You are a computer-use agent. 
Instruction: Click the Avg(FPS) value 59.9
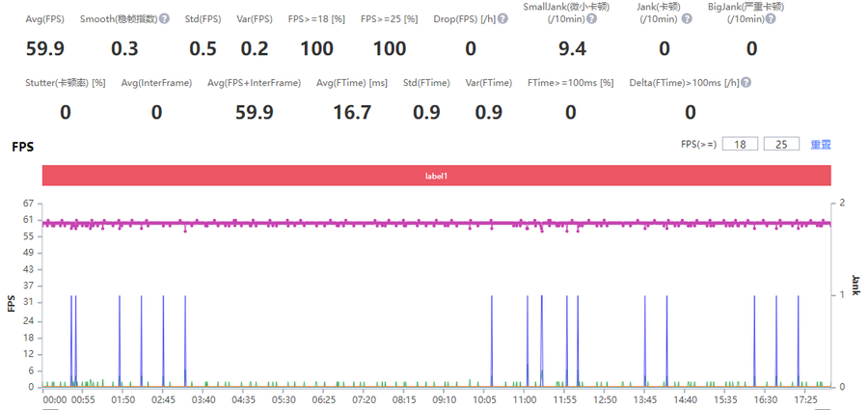click(44, 48)
